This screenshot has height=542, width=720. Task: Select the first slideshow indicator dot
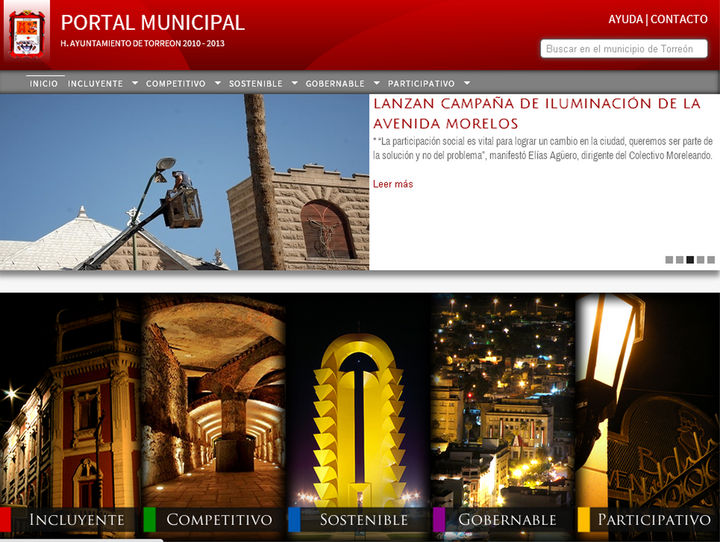click(669, 260)
